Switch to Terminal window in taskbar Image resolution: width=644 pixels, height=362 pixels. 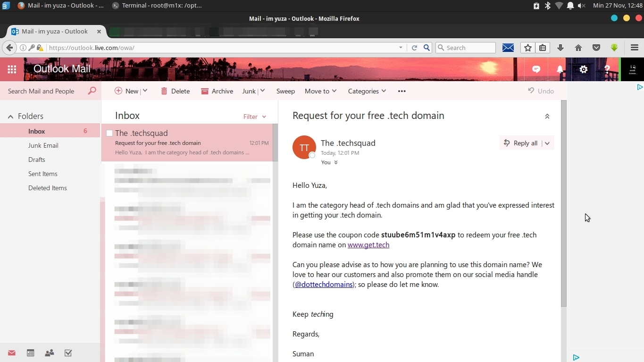pos(157,6)
